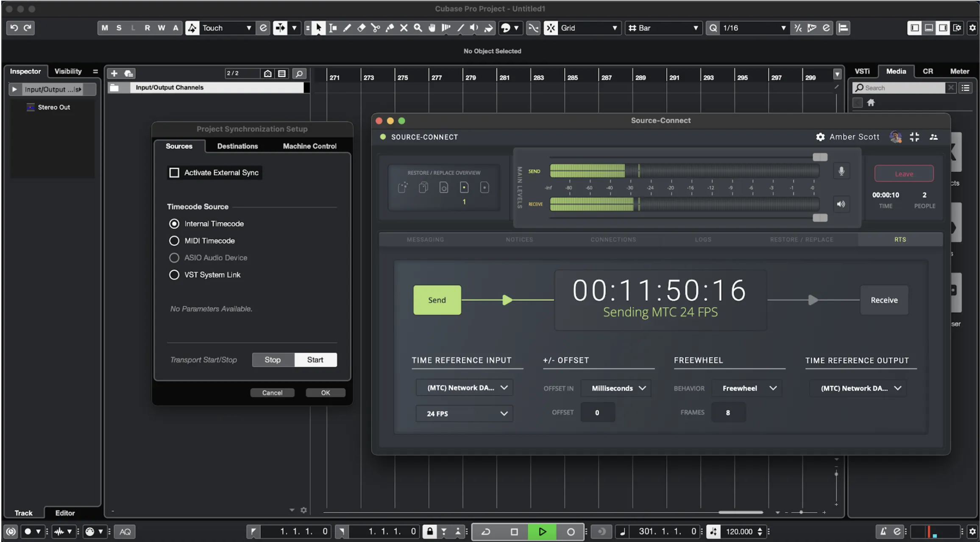Click the Record button in transport bar
Screen dimensions: 980x542
[x=571, y=531]
